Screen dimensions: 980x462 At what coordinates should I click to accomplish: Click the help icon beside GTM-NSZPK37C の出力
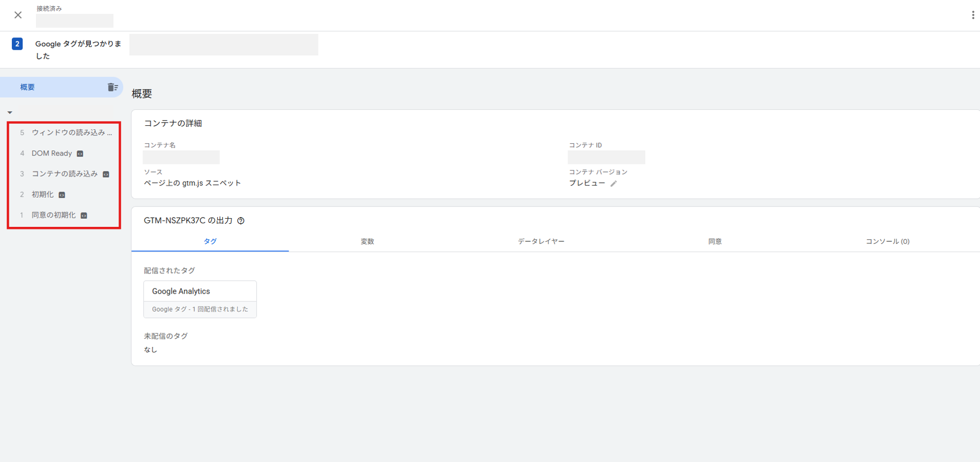(241, 221)
